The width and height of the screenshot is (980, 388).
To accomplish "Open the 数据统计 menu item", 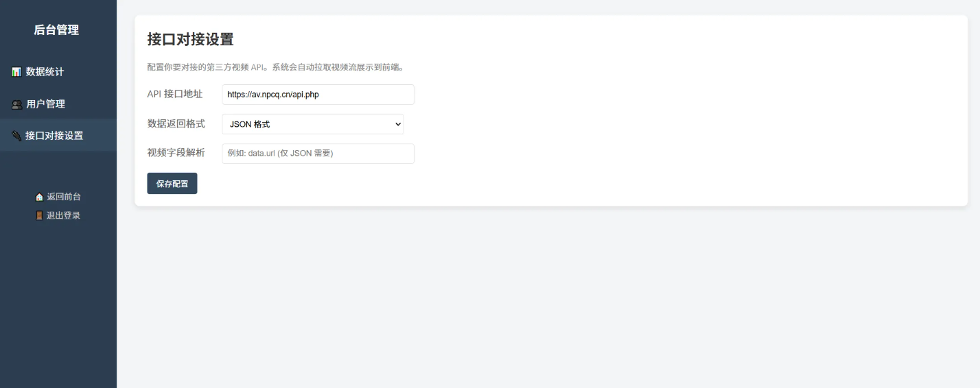I will (58, 72).
